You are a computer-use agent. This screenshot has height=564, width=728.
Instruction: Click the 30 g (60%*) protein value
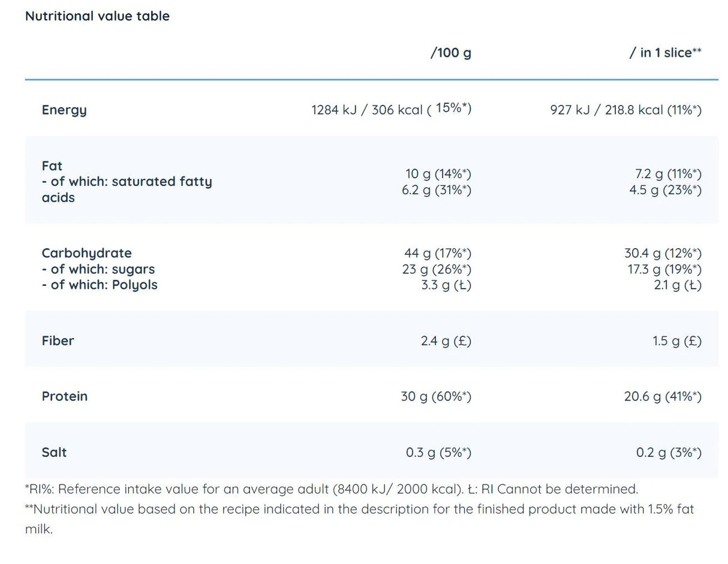(436, 396)
